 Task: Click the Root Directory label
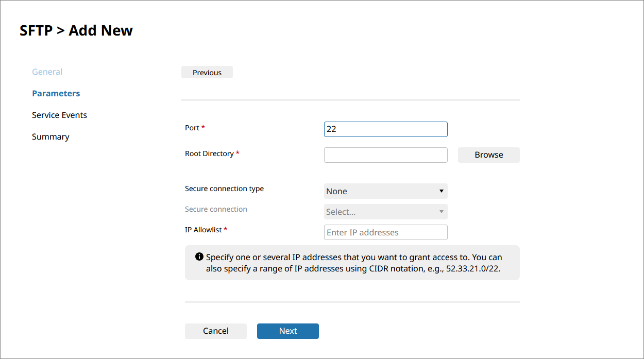pos(209,153)
